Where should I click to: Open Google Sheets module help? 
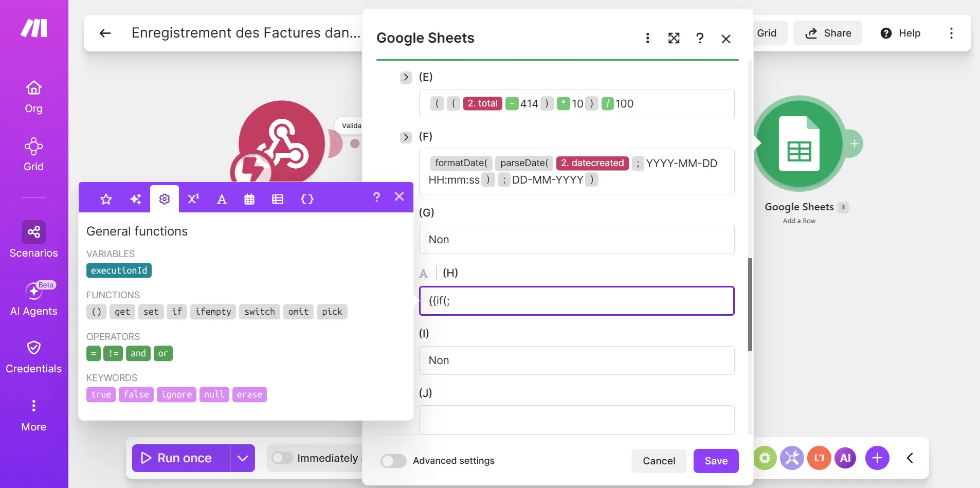tap(700, 38)
